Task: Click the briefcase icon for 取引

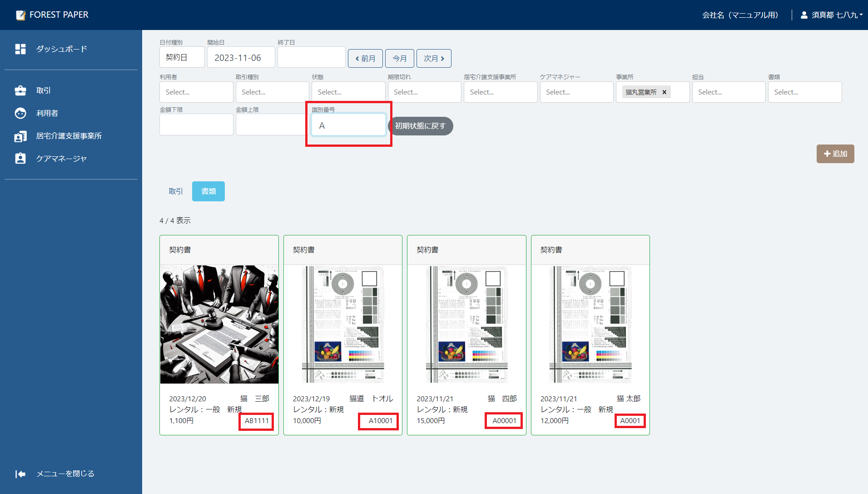Action: tap(20, 90)
